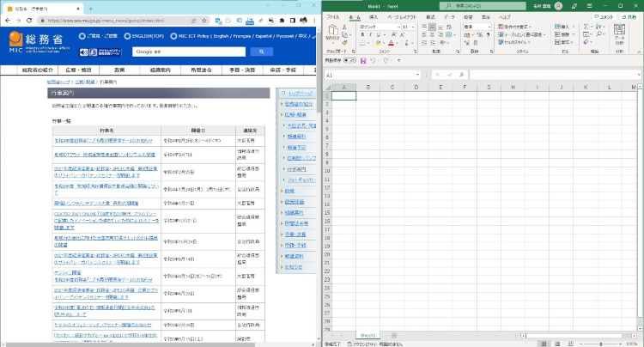Go back in Chrome browser
Screen dimensions: 644x347
8,20
